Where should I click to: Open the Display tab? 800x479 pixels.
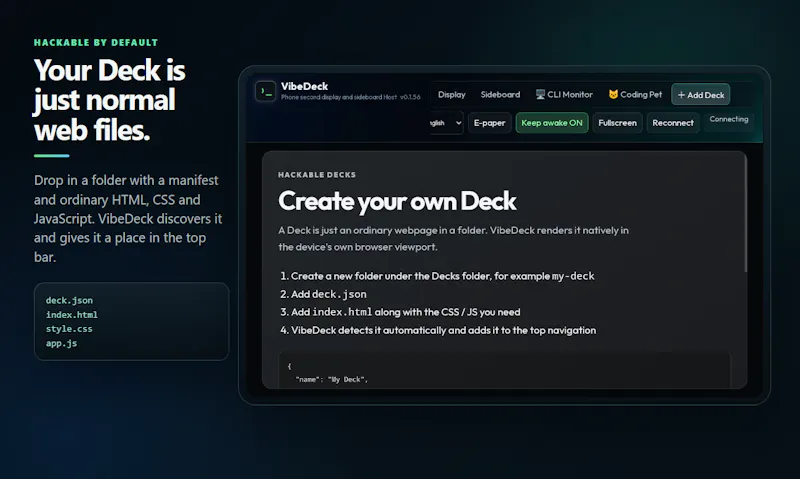point(452,94)
